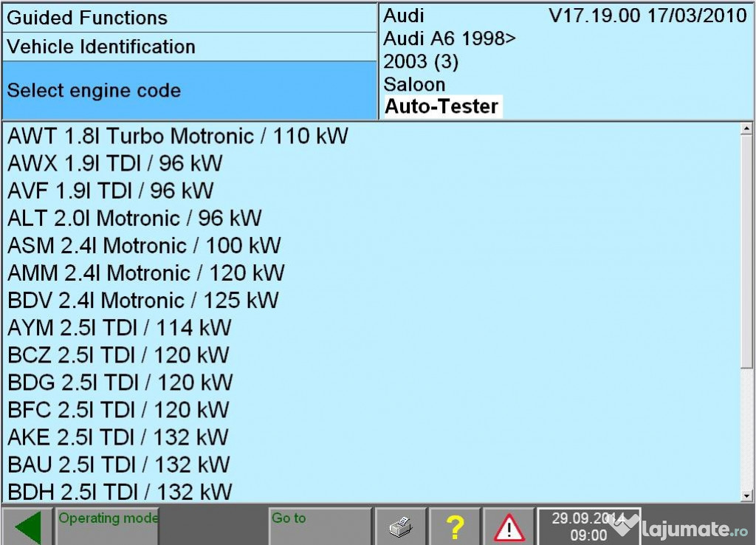Click the 2003 (3) model year line
Screen dimensions: 756x545
pyautogui.click(x=421, y=61)
